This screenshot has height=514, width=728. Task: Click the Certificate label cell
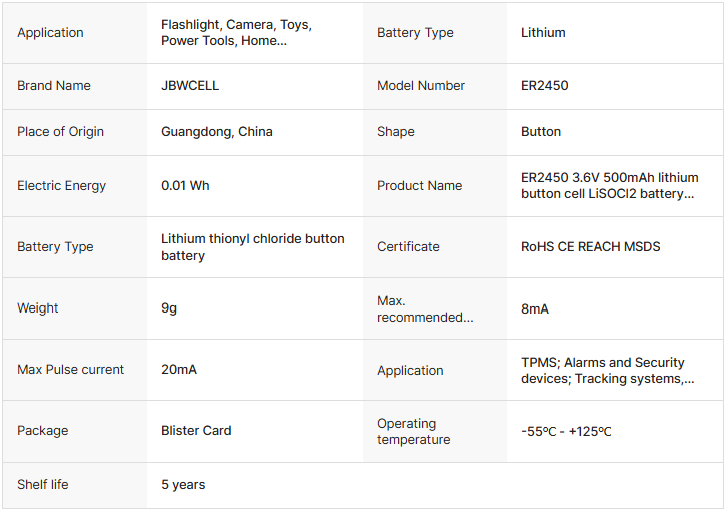408,247
